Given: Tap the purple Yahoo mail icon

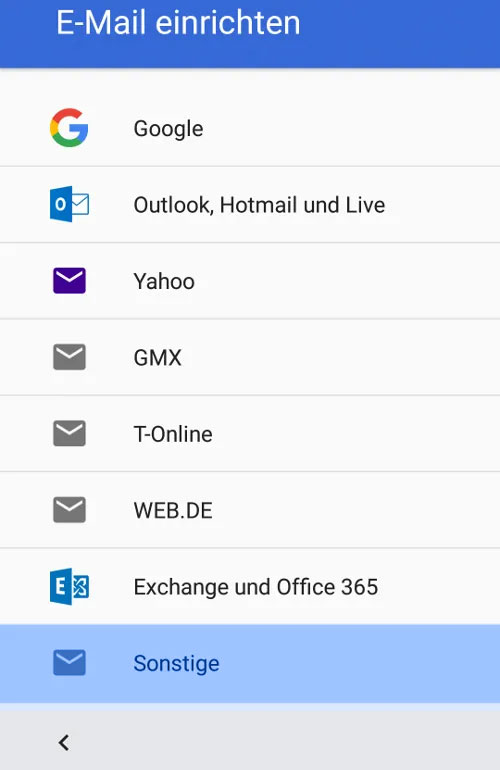Looking at the screenshot, I should tap(69, 280).
